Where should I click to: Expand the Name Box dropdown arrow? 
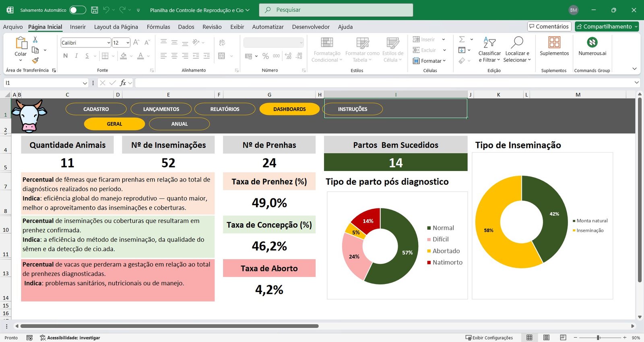(85, 83)
